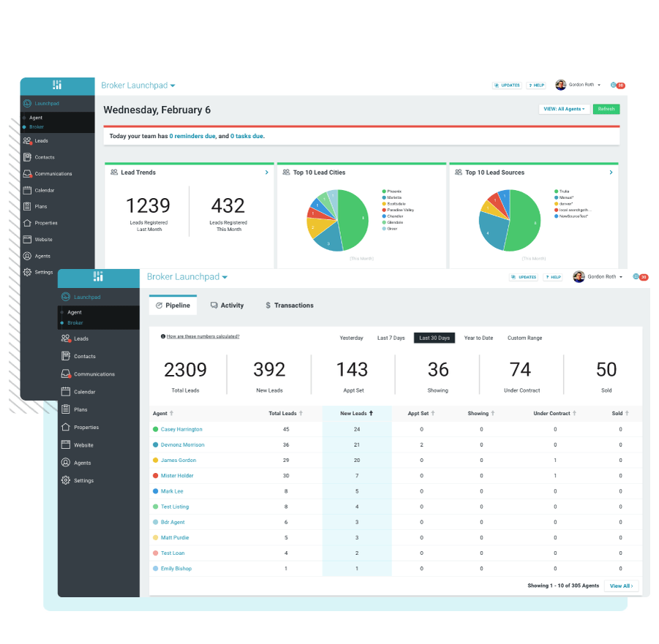Open Calendar icon in front window sidebar
Viewport: 659px width, 644px height.
(x=66, y=392)
